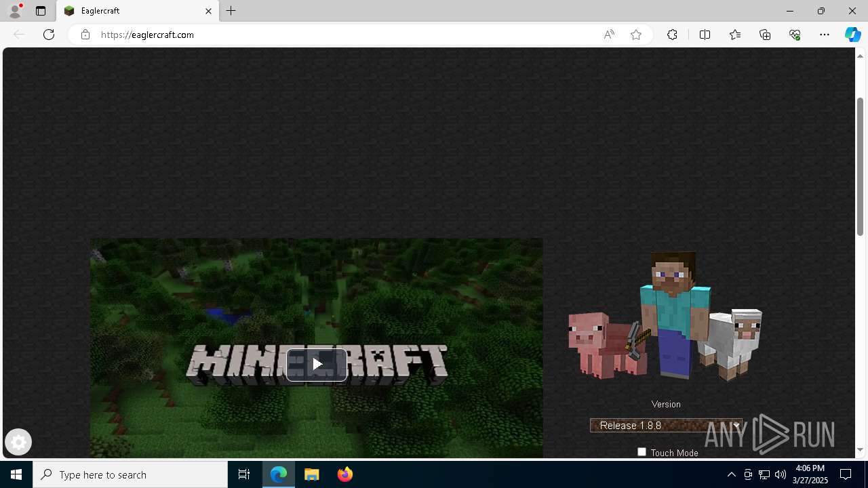Select the Eaglercraft tab
Screen dimensions: 868x488
point(138,11)
